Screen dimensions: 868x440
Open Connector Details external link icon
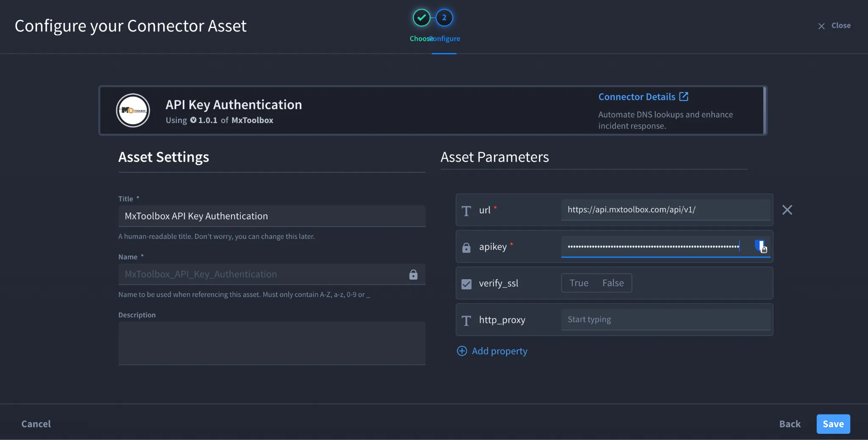point(684,97)
